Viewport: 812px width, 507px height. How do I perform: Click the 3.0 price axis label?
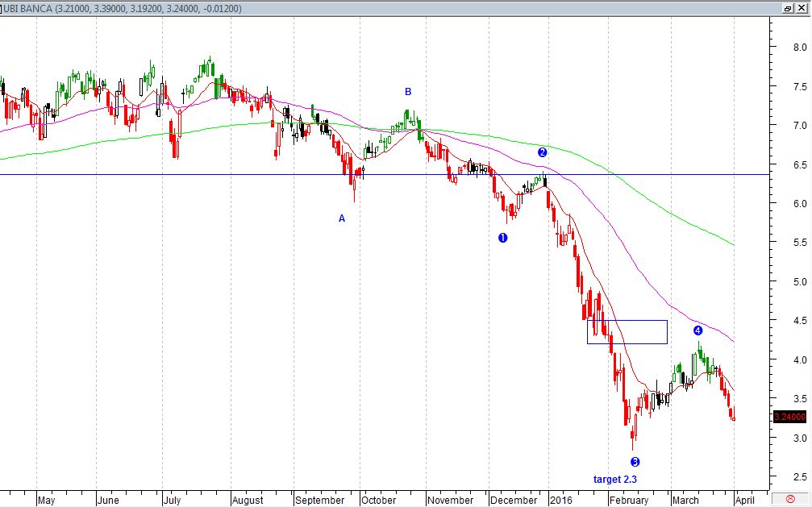pos(800,438)
